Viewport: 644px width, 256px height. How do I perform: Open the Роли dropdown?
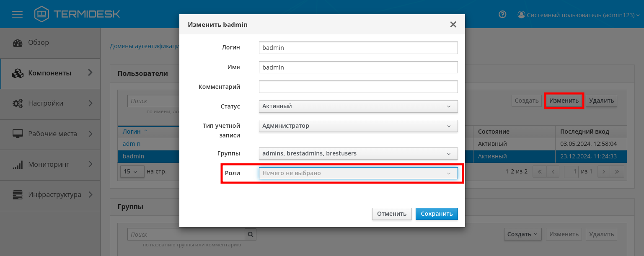tap(358, 173)
